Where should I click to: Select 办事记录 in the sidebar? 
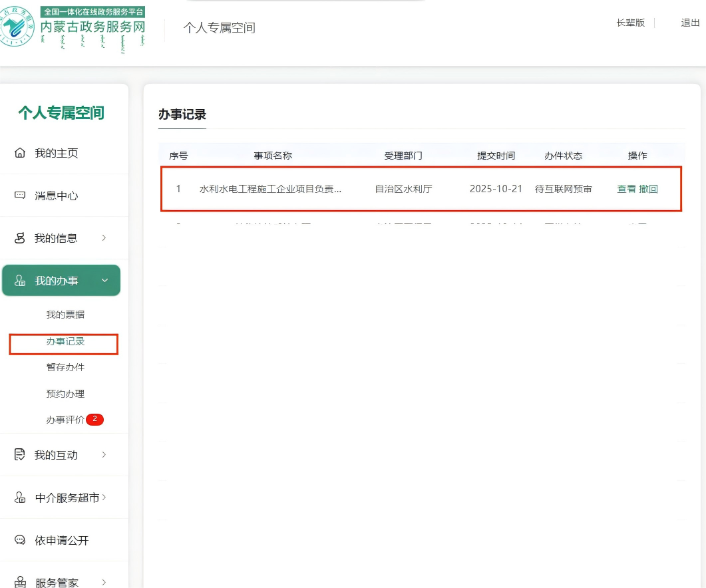coord(65,341)
